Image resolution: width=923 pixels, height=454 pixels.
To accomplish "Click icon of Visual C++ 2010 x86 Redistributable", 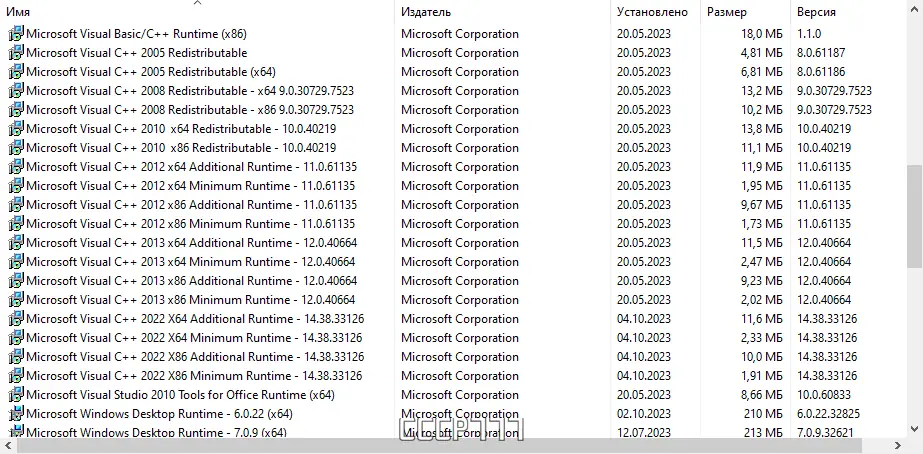I will click(x=16, y=147).
